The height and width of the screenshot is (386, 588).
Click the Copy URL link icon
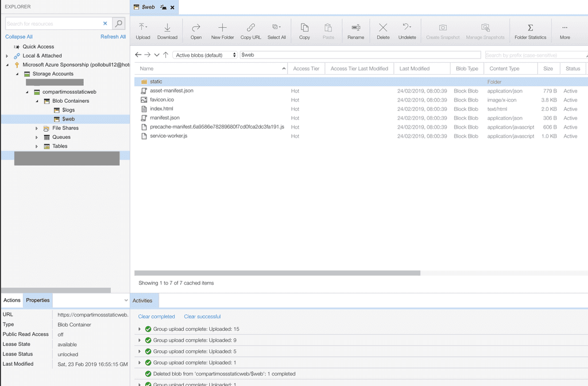click(x=250, y=28)
